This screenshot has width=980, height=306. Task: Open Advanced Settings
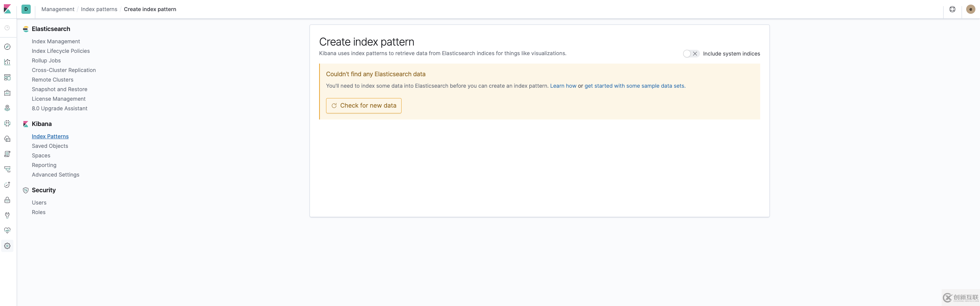click(x=56, y=175)
